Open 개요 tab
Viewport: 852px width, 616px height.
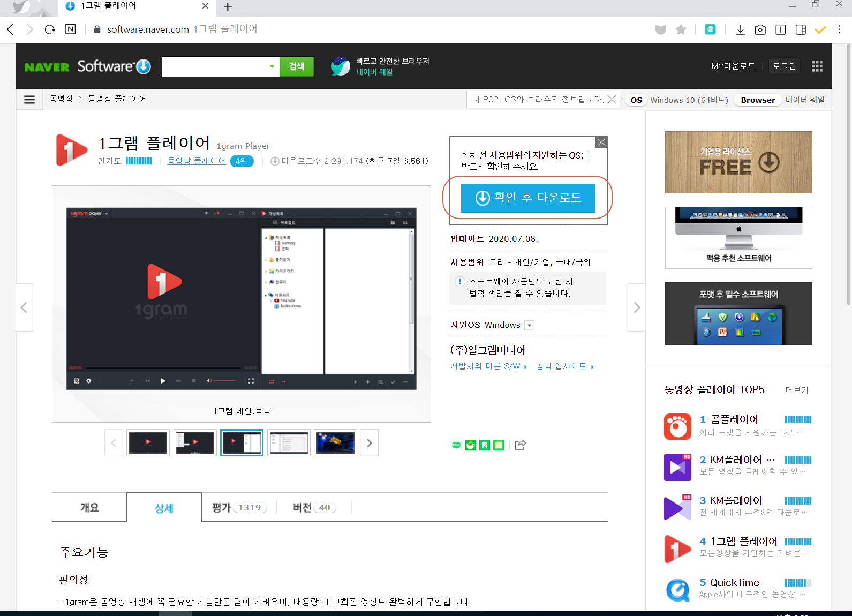[89, 507]
